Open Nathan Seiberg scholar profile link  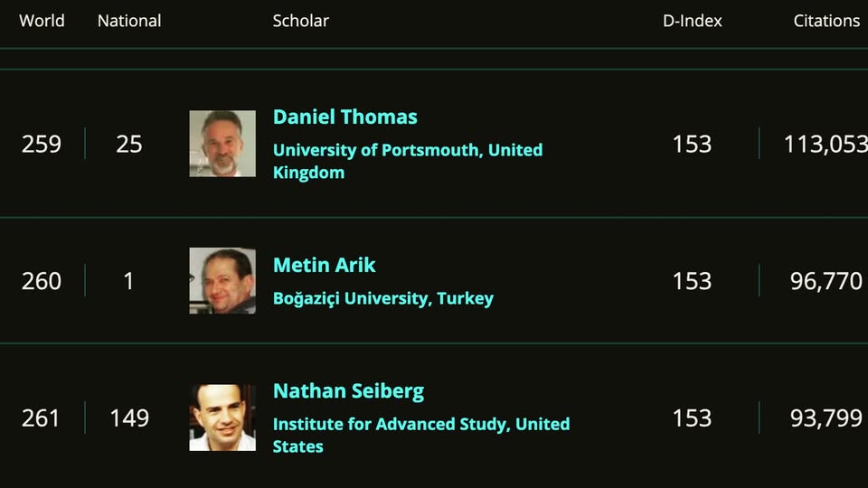(x=348, y=391)
